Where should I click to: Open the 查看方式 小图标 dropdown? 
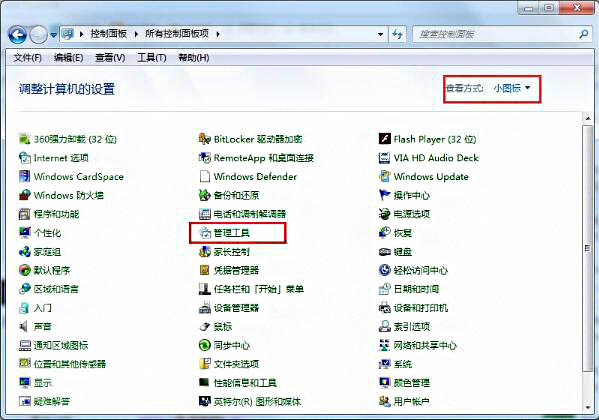[x=512, y=88]
